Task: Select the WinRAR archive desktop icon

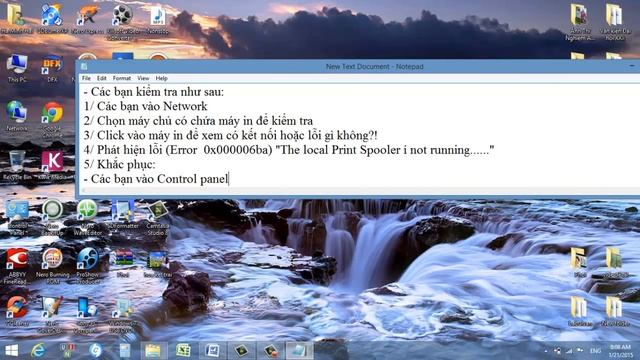Action: click(123, 263)
